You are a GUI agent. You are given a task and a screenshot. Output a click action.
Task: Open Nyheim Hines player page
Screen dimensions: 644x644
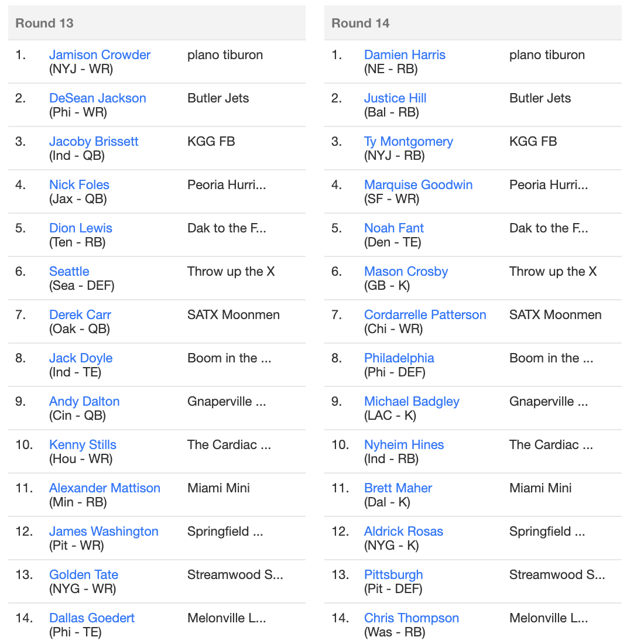point(404,445)
